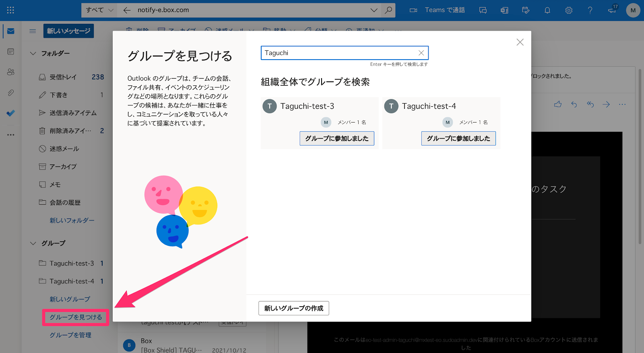The image size is (644, 353).
Task: Open the settings gear
Action: 569,10
